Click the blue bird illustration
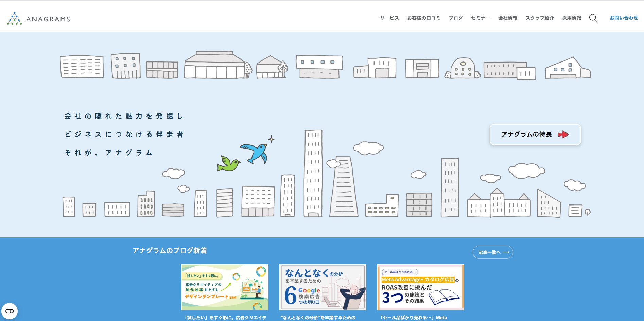 (x=255, y=152)
